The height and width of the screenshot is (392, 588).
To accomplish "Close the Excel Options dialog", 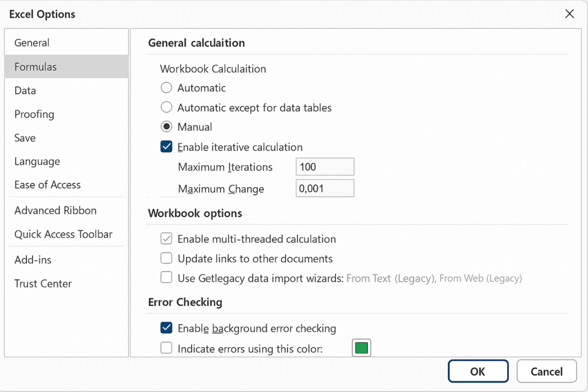I will pos(569,14).
